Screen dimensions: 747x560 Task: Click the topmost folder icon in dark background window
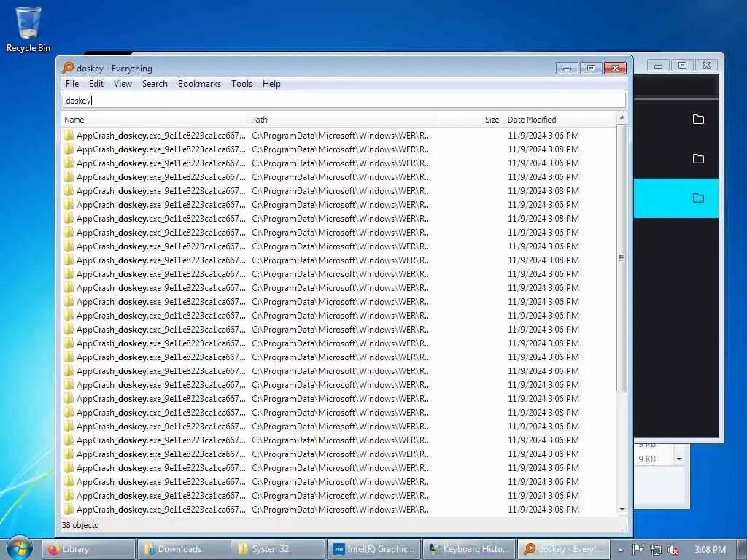(x=698, y=119)
